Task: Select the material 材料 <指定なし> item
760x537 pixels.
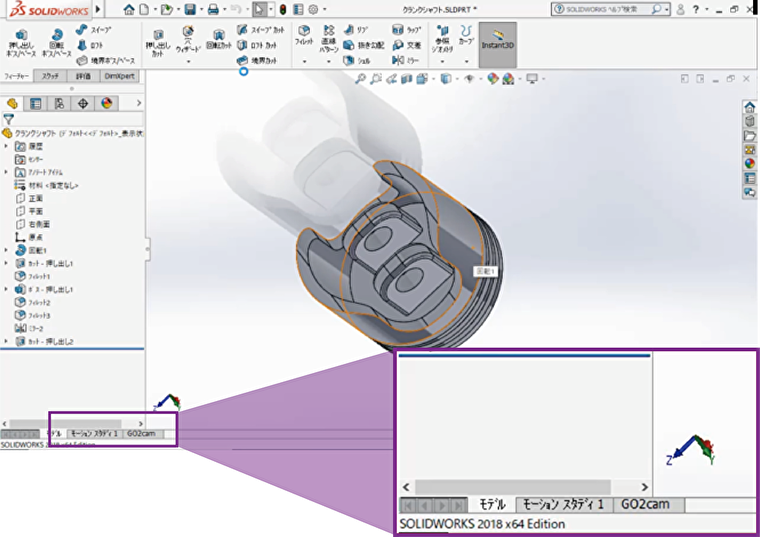Action: [47, 185]
